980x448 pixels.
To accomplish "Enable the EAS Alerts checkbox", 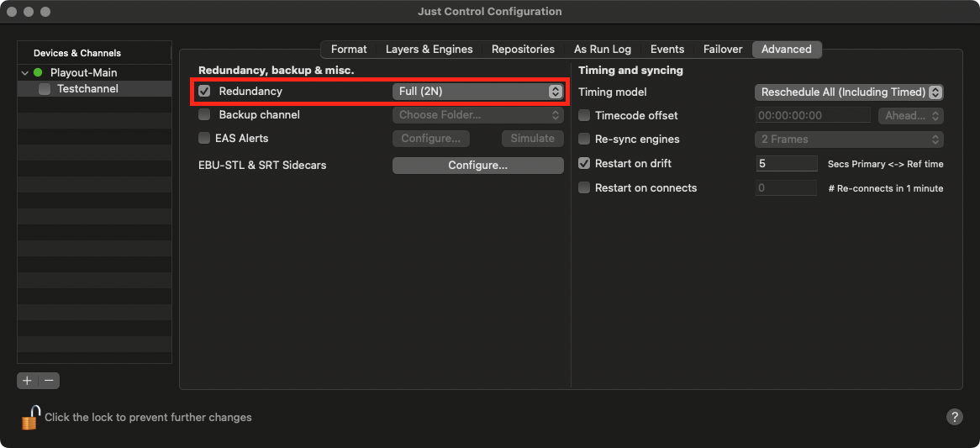I will click(203, 138).
